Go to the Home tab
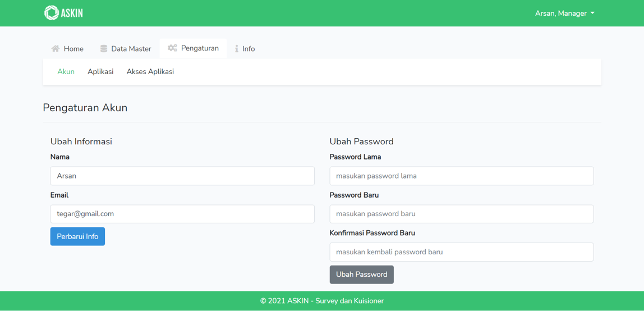 click(67, 49)
